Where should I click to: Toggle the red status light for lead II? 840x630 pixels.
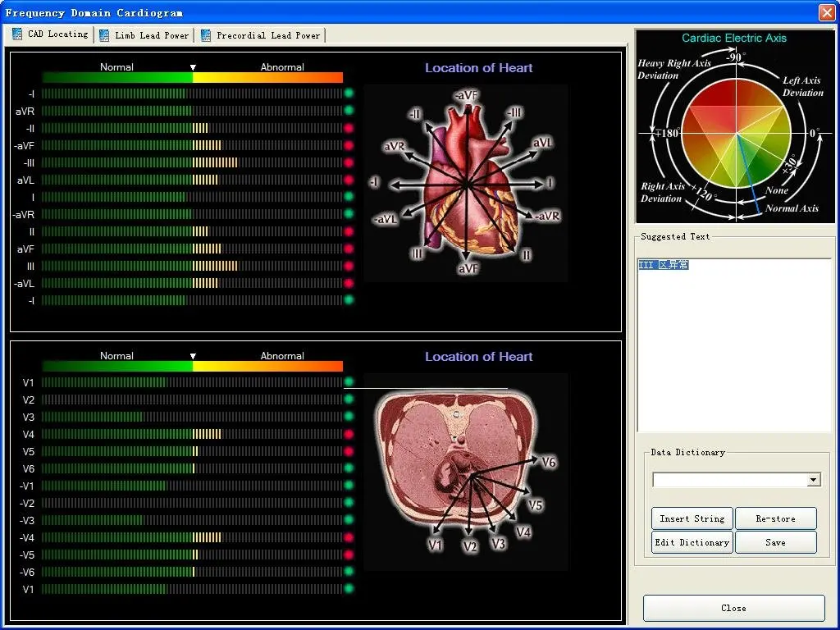tap(348, 231)
